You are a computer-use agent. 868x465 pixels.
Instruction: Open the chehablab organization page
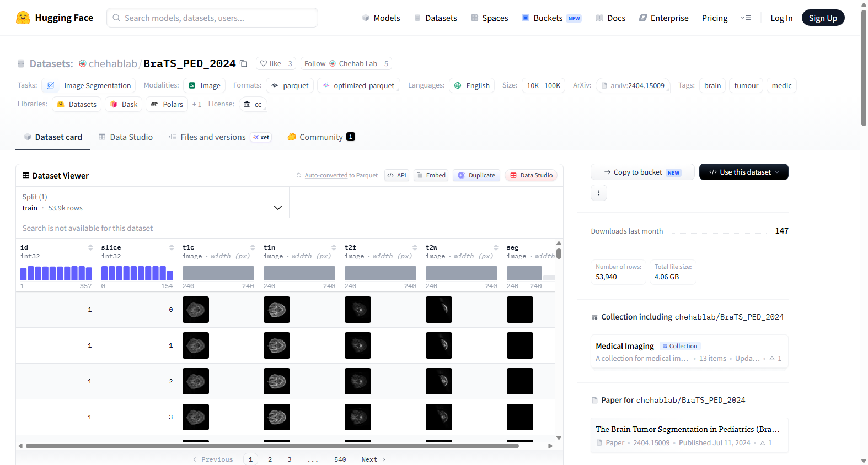click(112, 63)
